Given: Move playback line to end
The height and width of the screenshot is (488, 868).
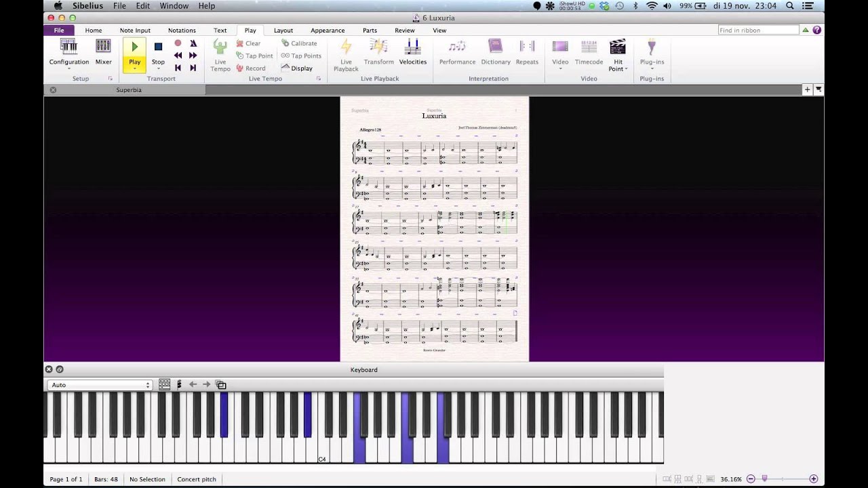Looking at the screenshot, I should tap(193, 68).
